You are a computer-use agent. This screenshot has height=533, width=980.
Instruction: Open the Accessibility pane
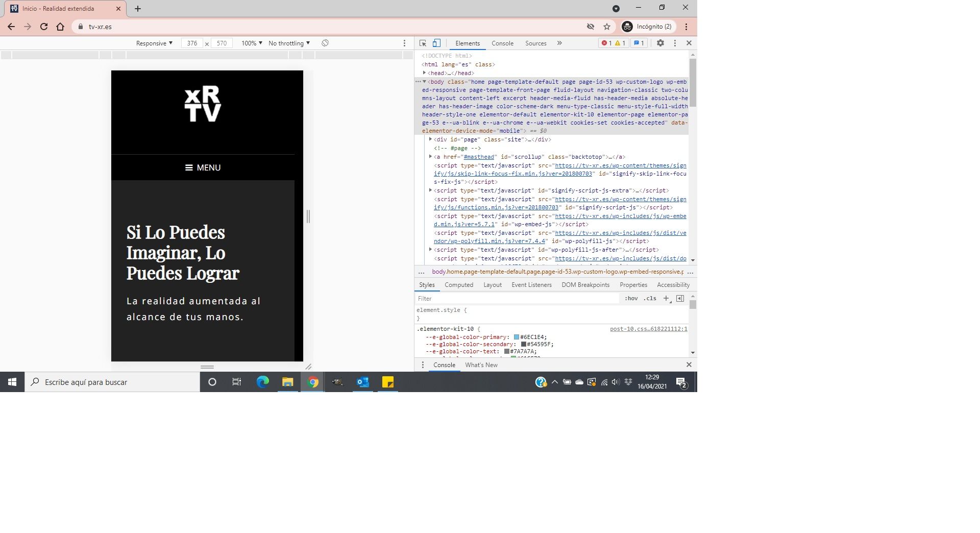tap(673, 285)
